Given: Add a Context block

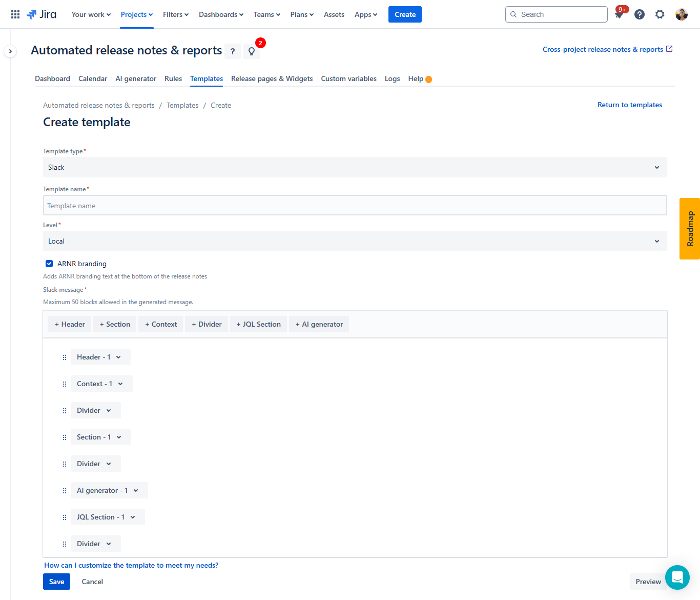Looking at the screenshot, I should (x=161, y=324).
